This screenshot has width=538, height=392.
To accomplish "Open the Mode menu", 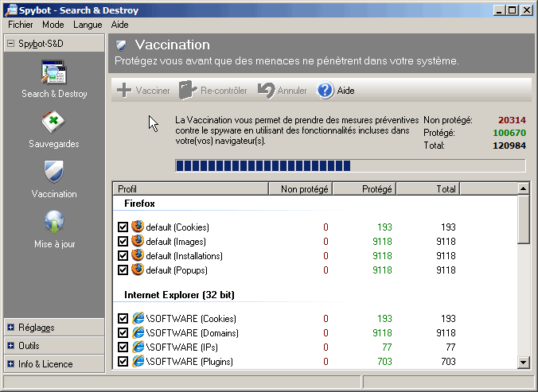I will [x=53, y=25].
